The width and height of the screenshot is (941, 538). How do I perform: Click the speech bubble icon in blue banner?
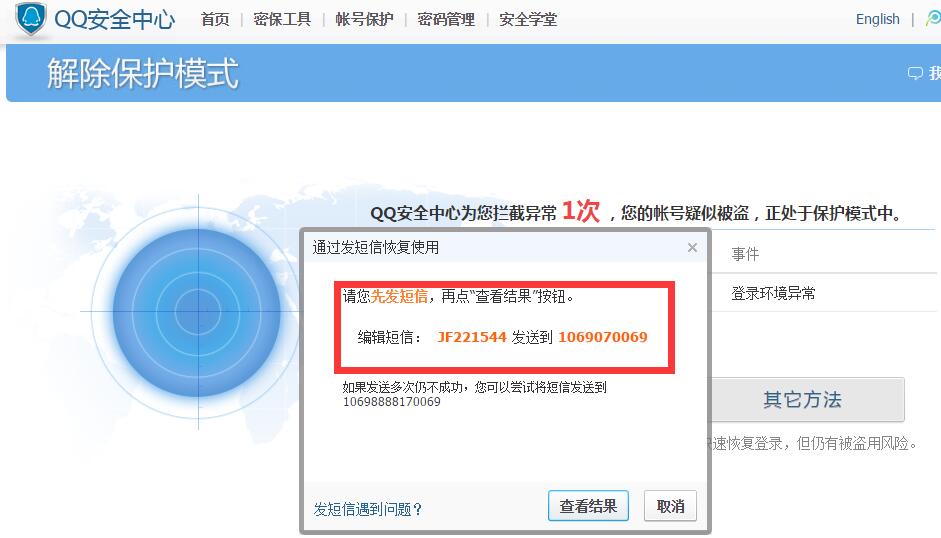(915, 73)
